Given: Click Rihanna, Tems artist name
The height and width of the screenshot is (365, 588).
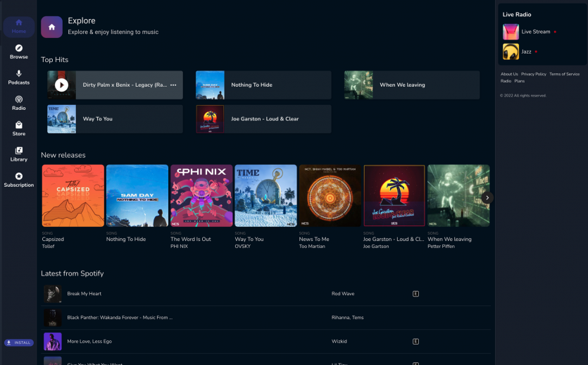Looking at the screenshot, I should click(x=348, y=318).
